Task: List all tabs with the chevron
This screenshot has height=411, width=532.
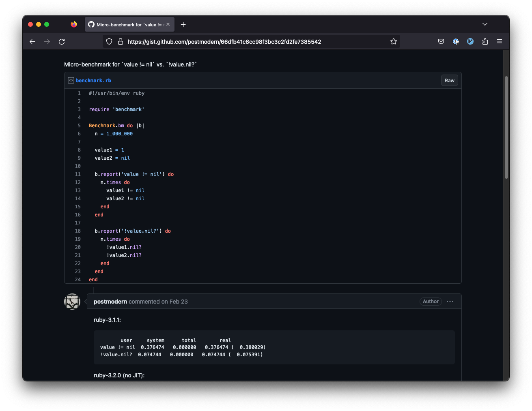Action: click(485, 24)
